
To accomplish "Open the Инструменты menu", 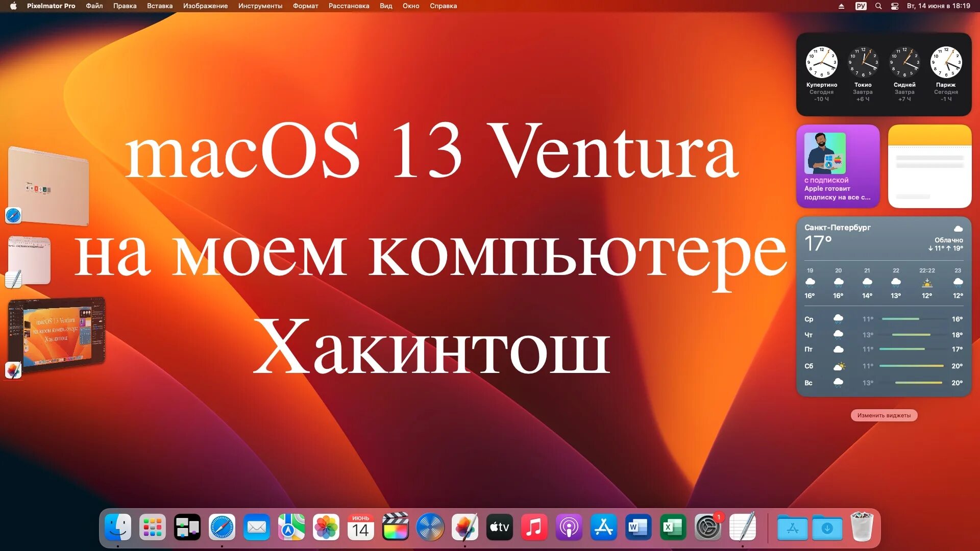I will pos(260,6).
